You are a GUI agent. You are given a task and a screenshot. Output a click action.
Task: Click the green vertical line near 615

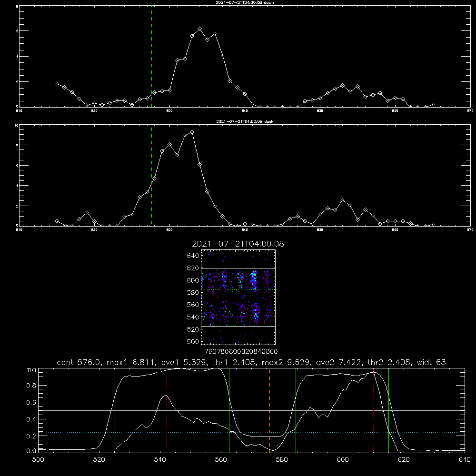pos(388,410)
